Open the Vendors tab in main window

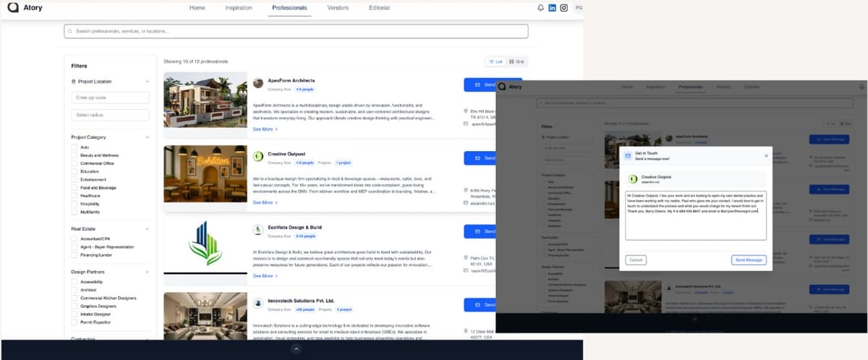(338, 8)
